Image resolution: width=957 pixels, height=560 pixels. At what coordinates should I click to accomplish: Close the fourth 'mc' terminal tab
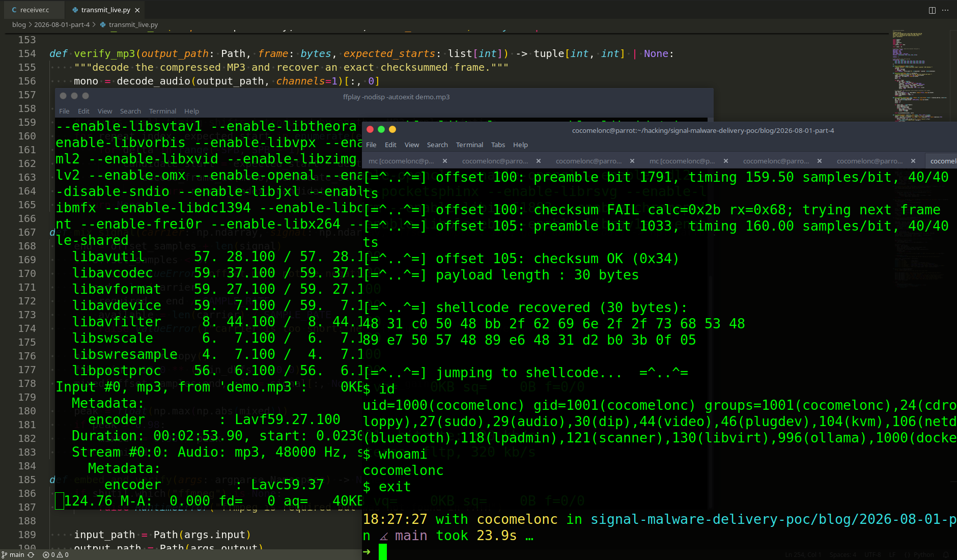point(726,161)
